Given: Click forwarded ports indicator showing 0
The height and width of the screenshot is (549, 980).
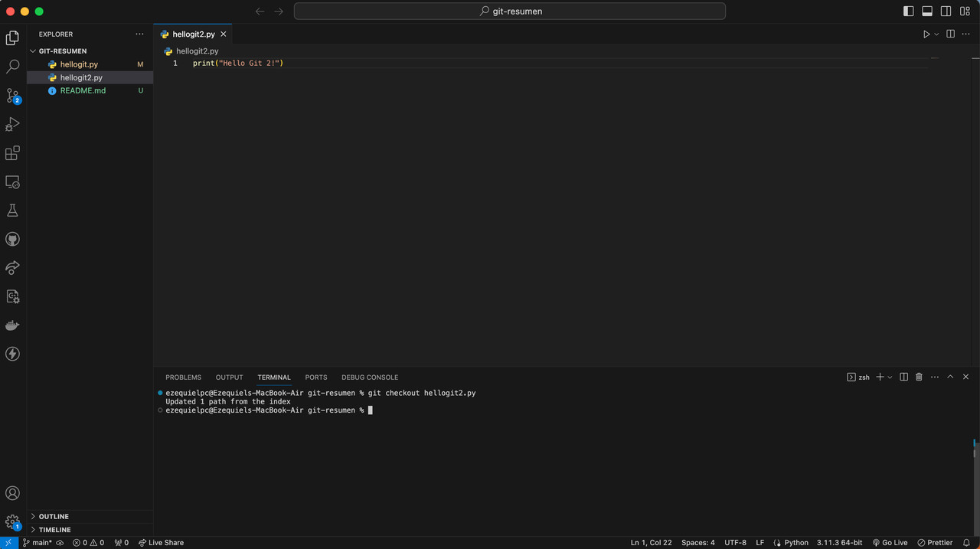Looking at the screenshot, I should pos(122,543).
